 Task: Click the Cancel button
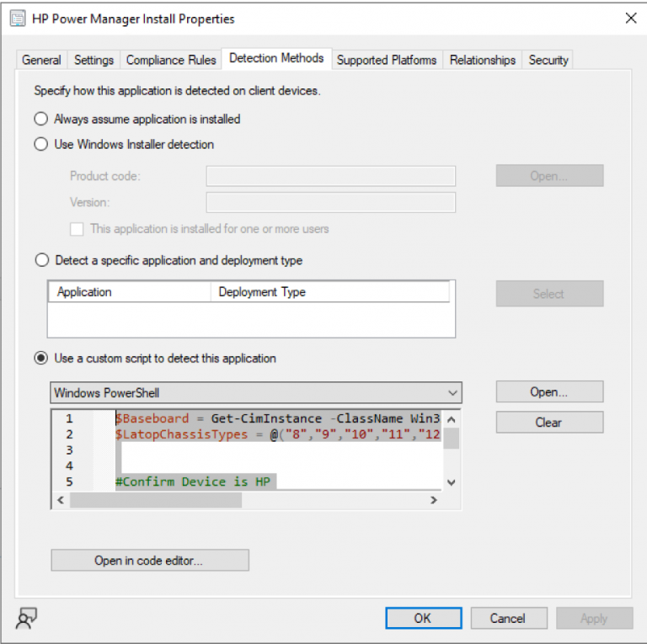click(508, 618)
